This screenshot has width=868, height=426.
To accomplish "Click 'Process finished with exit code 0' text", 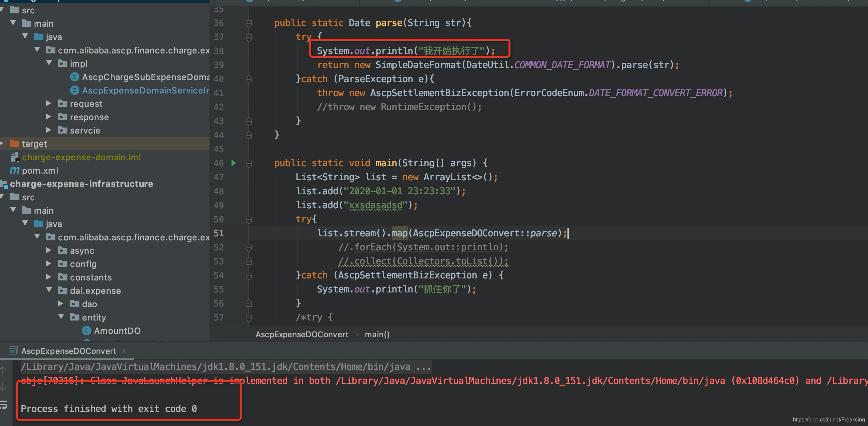I will click(108, 409).
